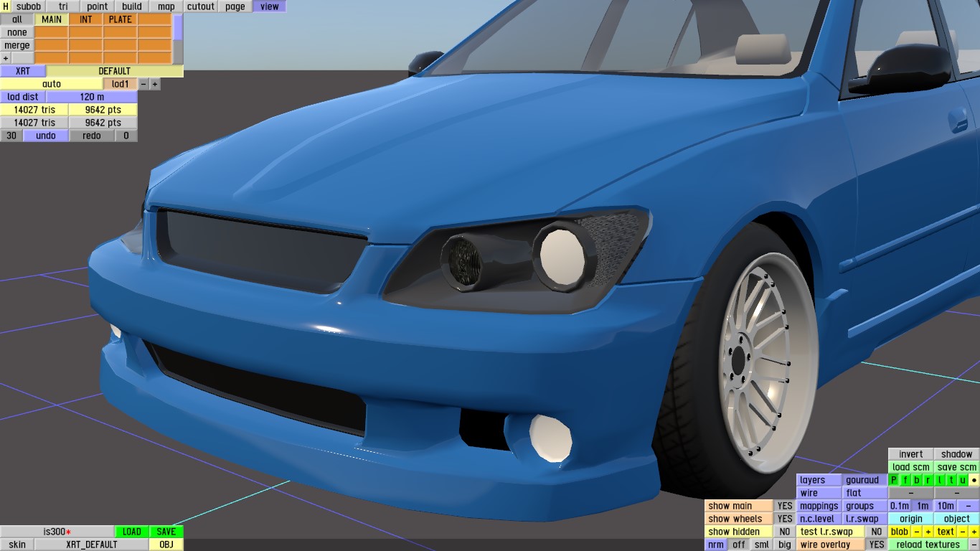Click load scm

911,467
